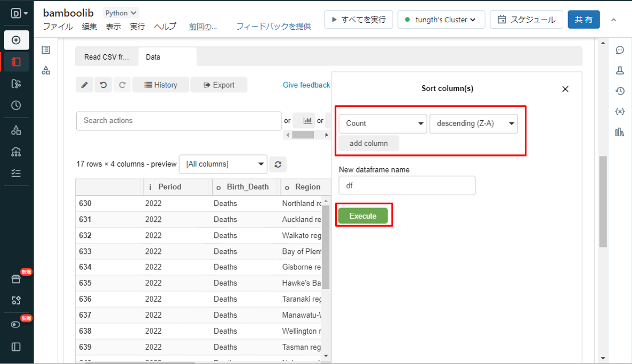Click the redo arrow icon
632x364 pixels.
tap(122, 85)
